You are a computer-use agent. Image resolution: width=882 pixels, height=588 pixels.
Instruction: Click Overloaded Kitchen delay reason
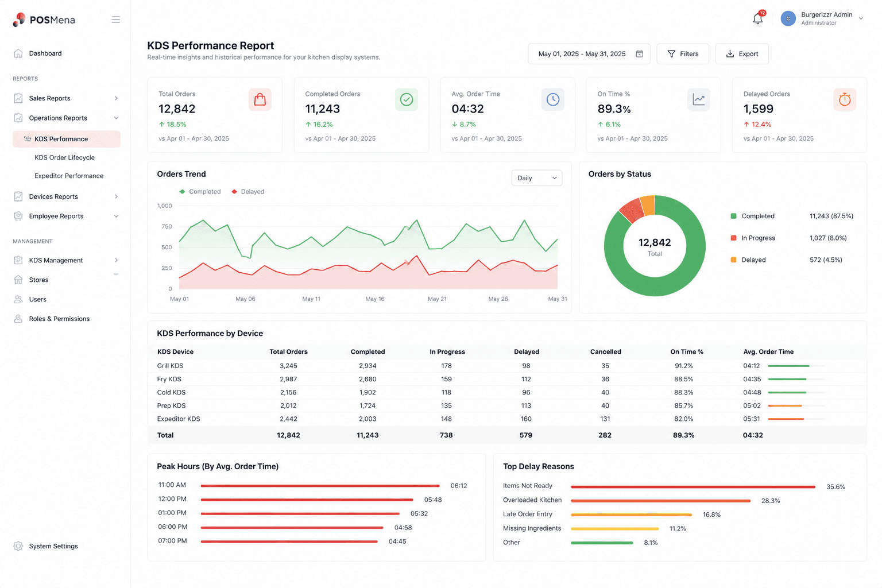[x=532, y=500]
